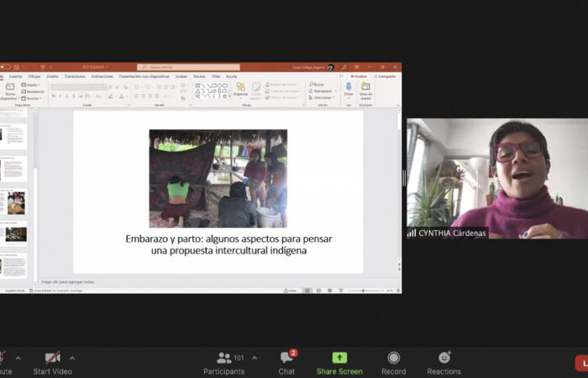
Task: Open the Animaciones ribbon tab
Action: click(x=102, y=76)
